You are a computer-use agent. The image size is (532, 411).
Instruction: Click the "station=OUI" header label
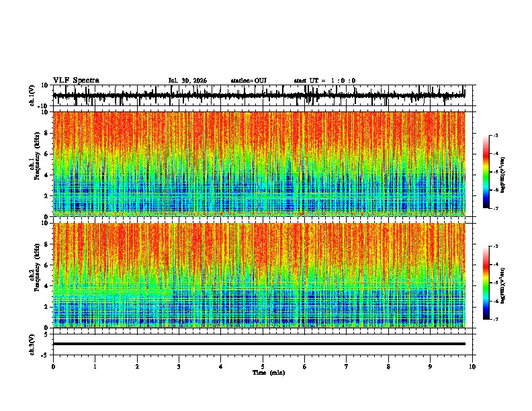click(x=249, y=81)
